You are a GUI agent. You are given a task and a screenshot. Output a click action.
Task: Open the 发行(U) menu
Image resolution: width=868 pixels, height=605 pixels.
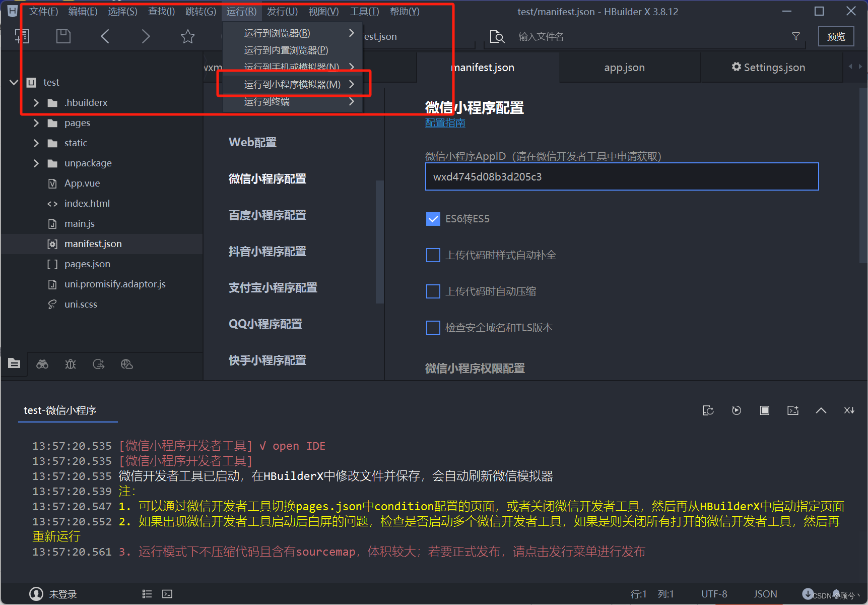coord(282,11)
